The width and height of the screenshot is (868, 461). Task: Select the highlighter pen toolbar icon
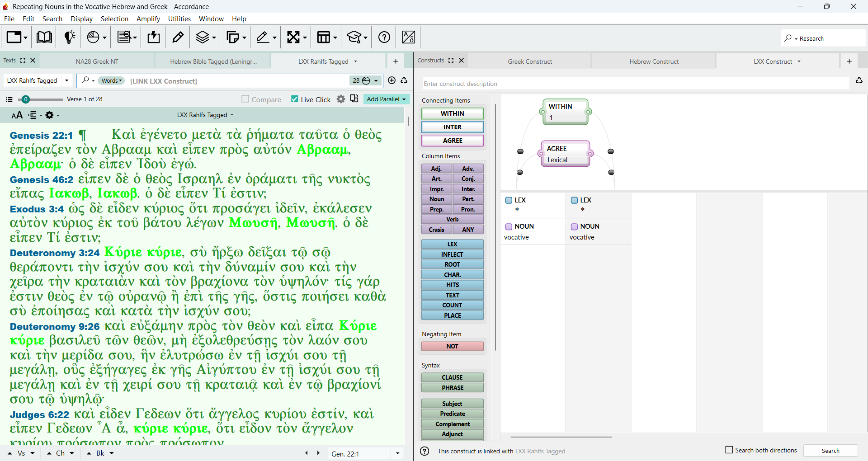tap(178, 37)
